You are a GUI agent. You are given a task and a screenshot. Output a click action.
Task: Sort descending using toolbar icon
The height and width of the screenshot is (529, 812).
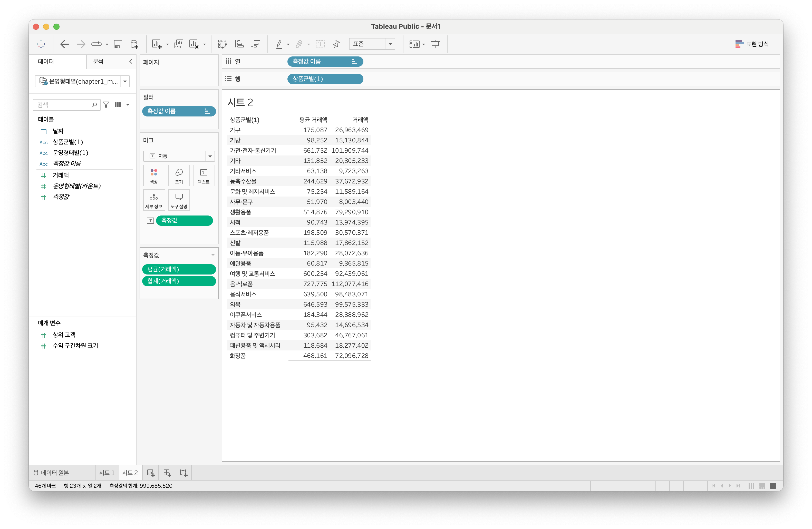tap(255, 44)
